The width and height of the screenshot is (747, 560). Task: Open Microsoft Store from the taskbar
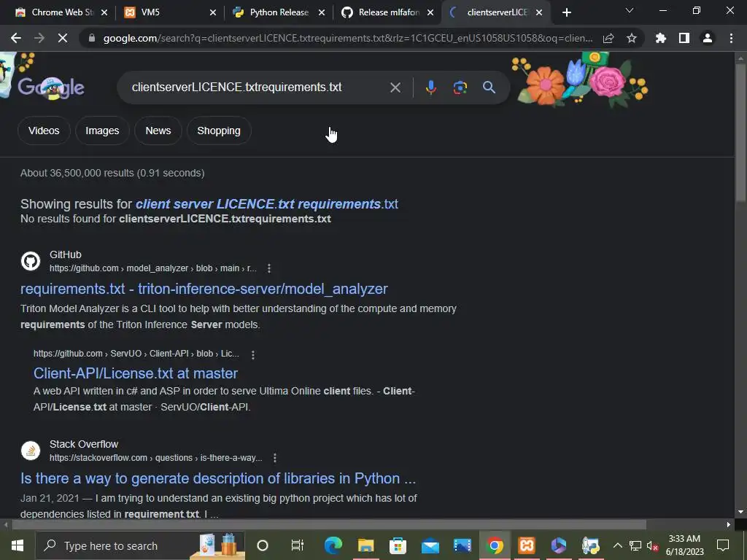point(398,545)
